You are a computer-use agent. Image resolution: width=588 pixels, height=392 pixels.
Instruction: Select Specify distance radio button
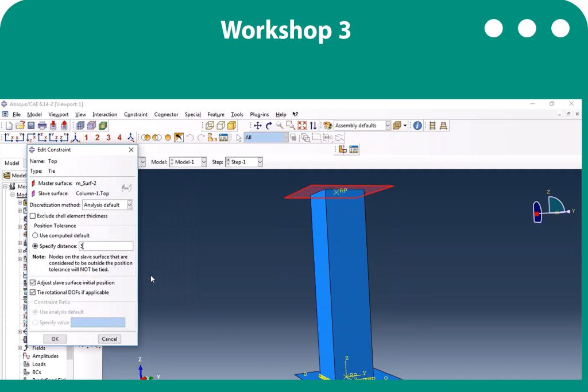click(35, 246)
